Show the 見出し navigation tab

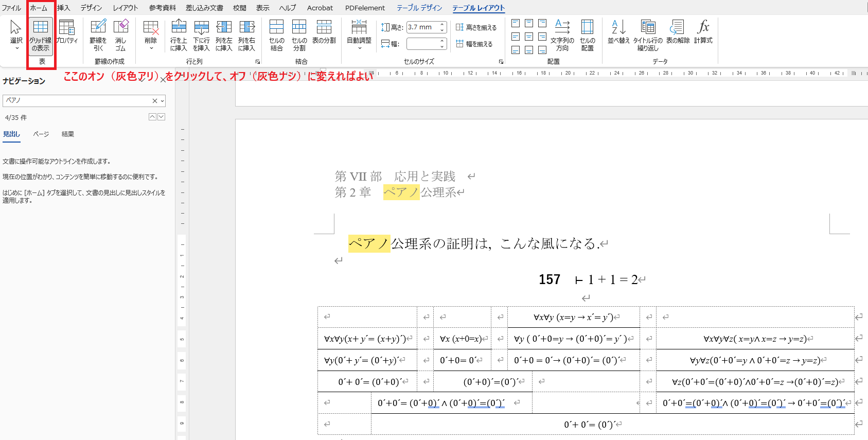(x=11, y=134)
